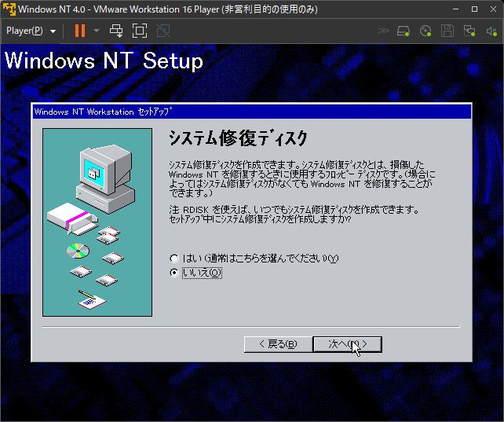The image size is (504, 422).
Task: Click the RDISK note text line
Action: tap(294, 210)
